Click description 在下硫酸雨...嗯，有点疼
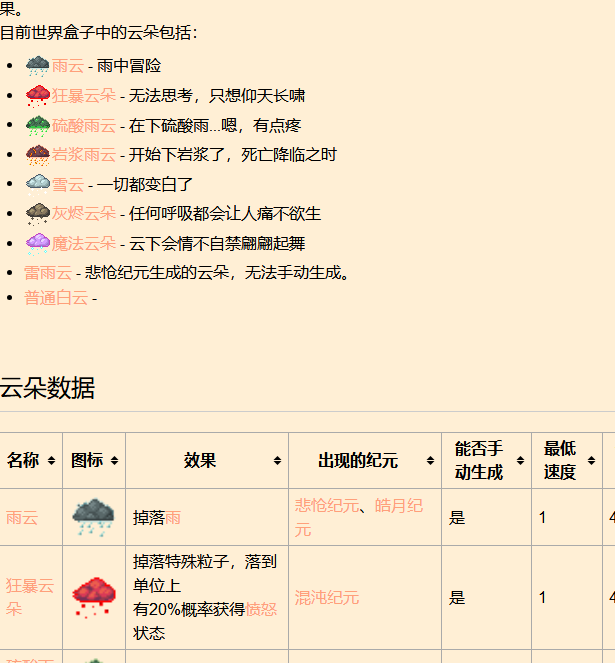Viewport: 615px width, 663px height. pos(215,126)
